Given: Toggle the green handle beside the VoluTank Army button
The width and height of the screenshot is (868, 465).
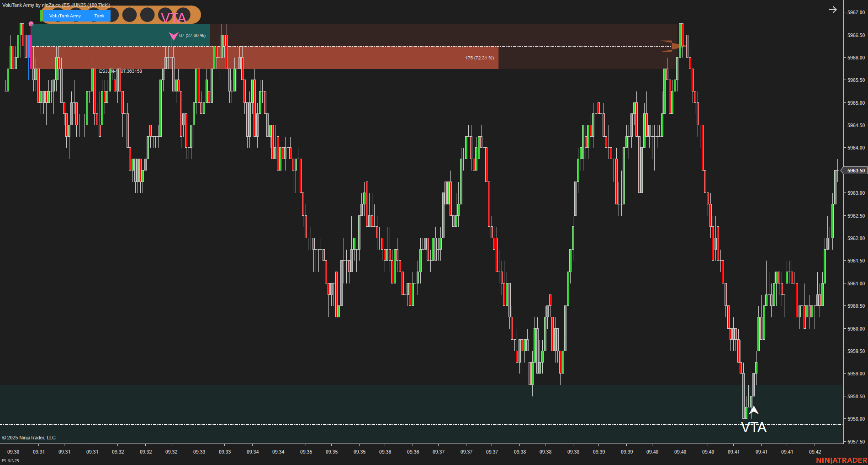Looking at the screenshot, I should point(41,16).
